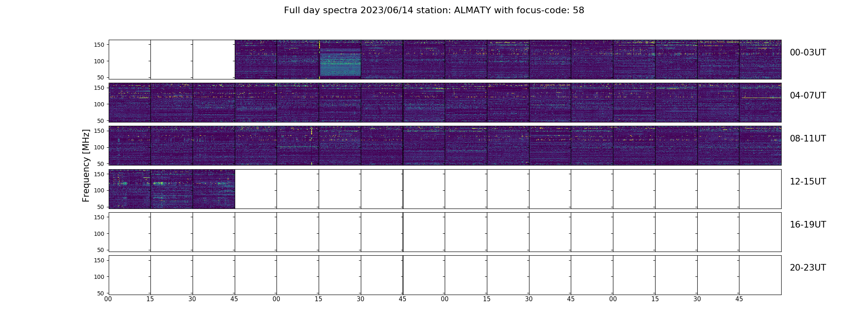This screenshot has height=331, width=868.
Task: Select the 08-11UT row label
Action: coord(808,139)
